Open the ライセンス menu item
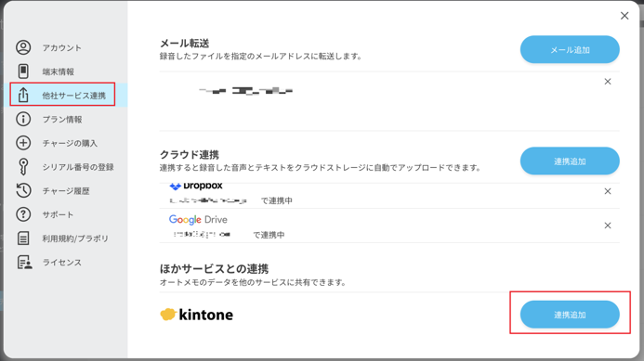Image resolution: width=644 pixels, height=361 pixels. (62, 262)
